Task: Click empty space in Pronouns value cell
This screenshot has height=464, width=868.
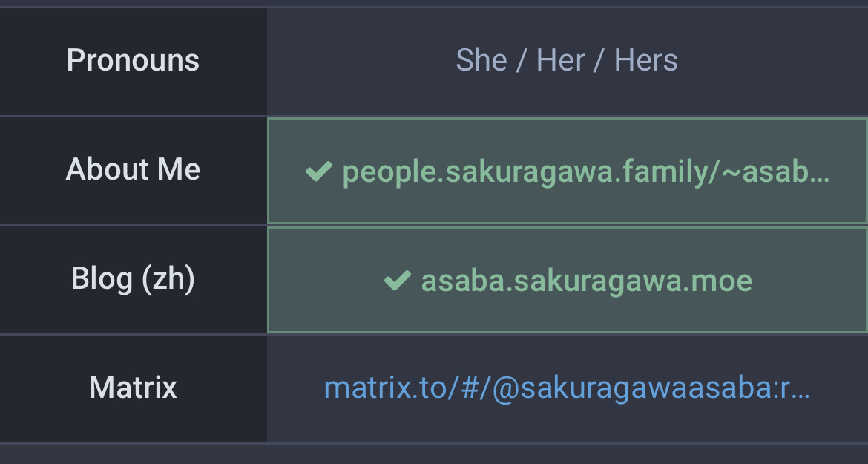Action: tap(360, 60)
